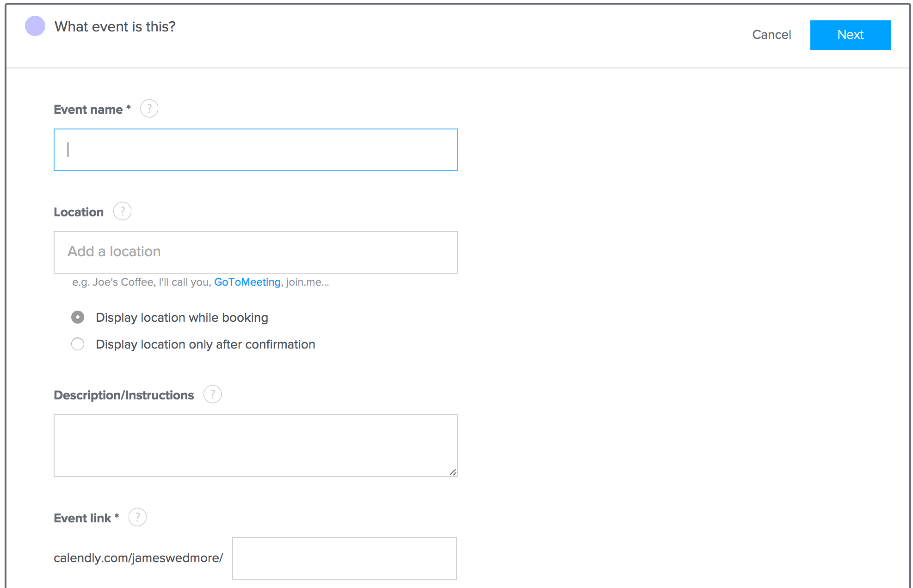Open the Location help question mark
913x588 pixels.
click(x=122, y=211)
